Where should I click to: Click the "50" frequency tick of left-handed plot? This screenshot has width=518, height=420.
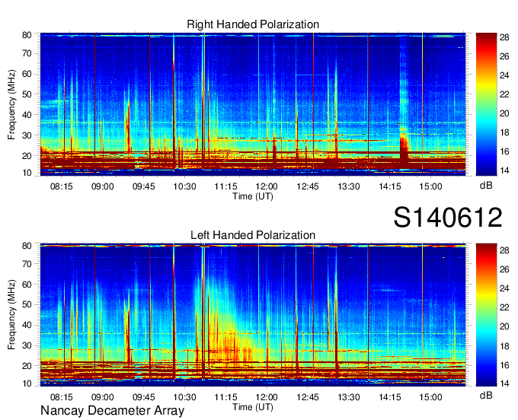click(27, 304)
